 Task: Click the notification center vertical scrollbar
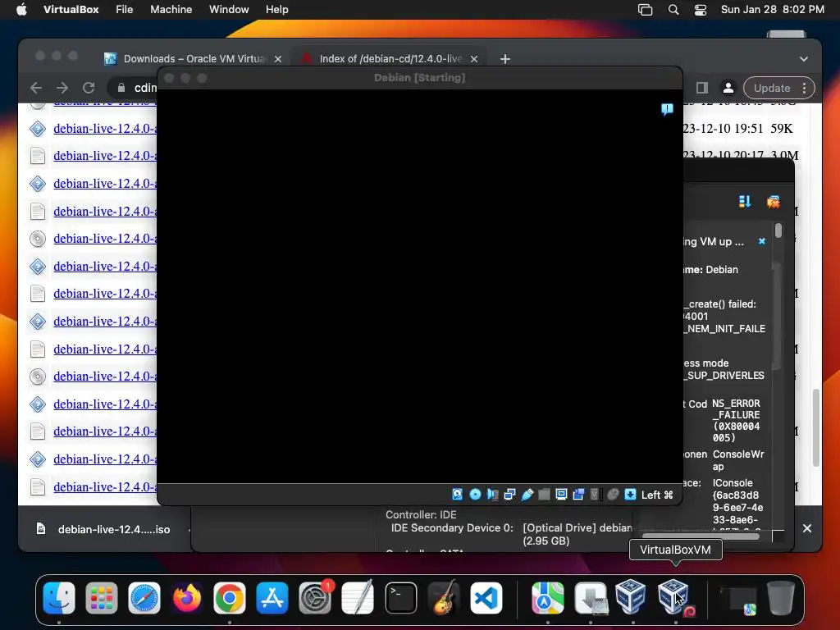coord(778,231)
